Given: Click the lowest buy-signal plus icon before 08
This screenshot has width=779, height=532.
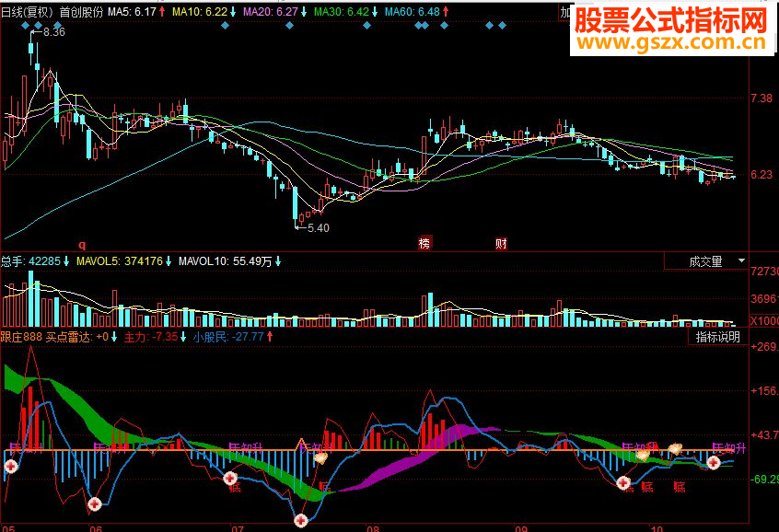Looking at the screenshot, I should point(300,521).
